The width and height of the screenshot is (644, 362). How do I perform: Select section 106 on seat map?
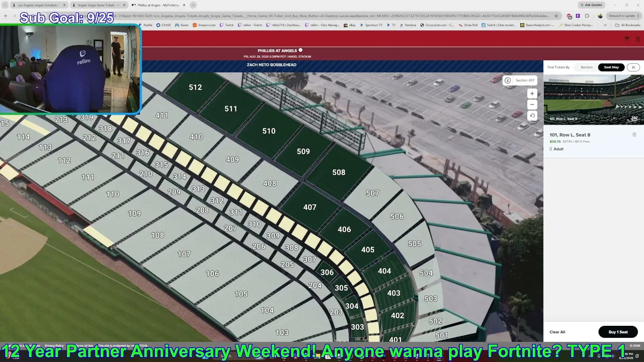click(x=212, y=274)
